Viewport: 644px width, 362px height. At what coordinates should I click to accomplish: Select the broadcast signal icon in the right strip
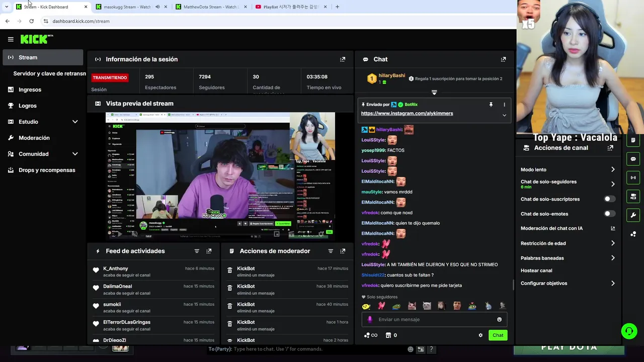click(x=633, y=177)
